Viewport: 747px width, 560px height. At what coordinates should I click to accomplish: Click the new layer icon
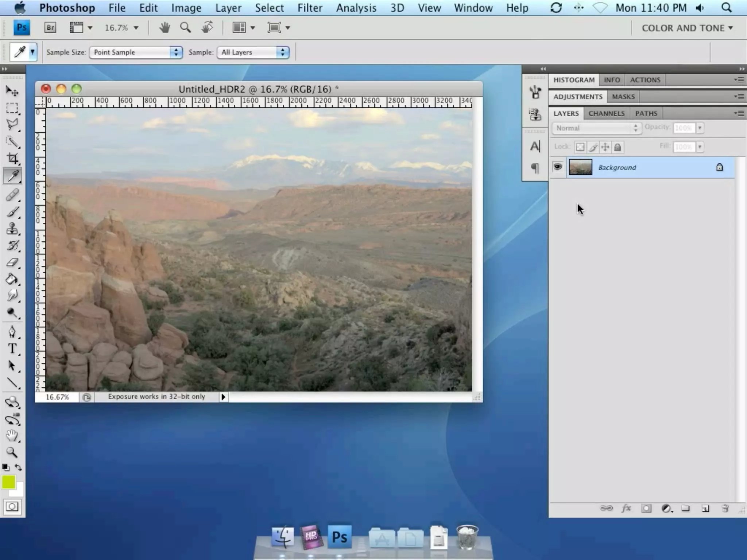705,508
